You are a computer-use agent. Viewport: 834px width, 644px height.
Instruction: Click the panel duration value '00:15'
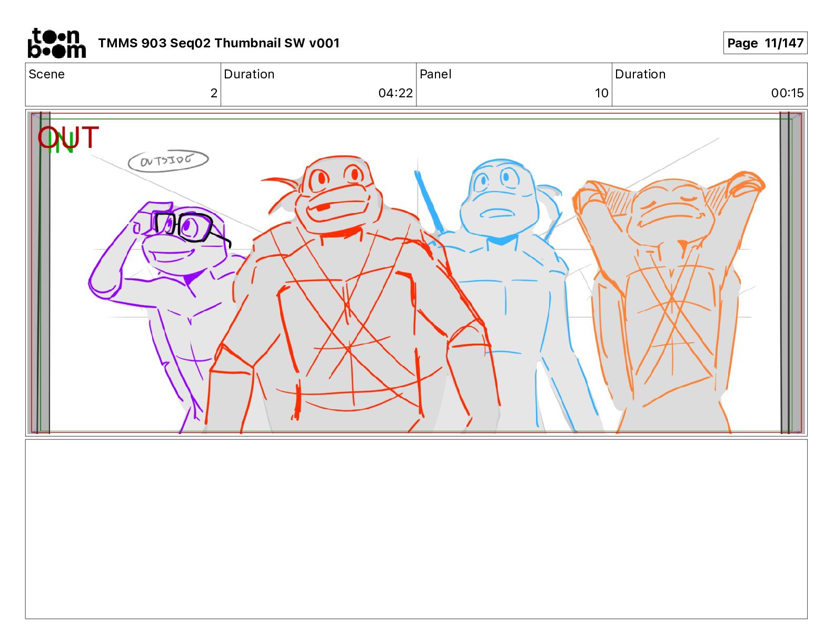click(x=787, y=93)
